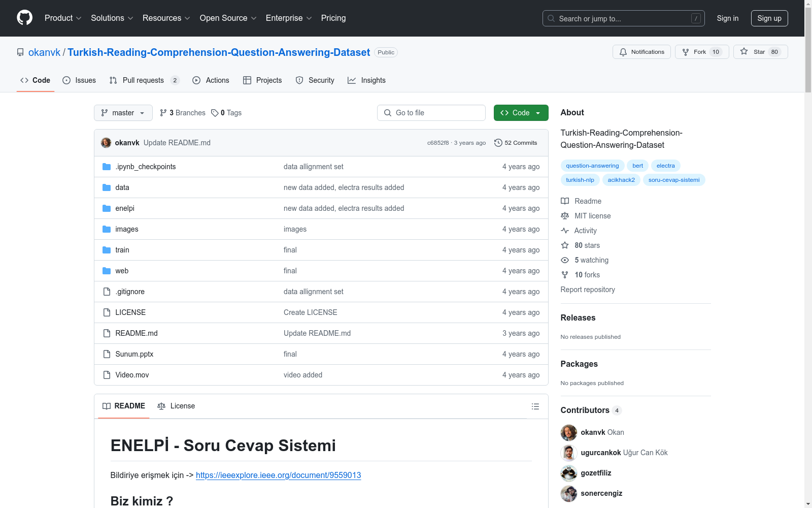Switch to the License tab
The height and width of the screenshot is (508, 812).
tap(176, 406)
